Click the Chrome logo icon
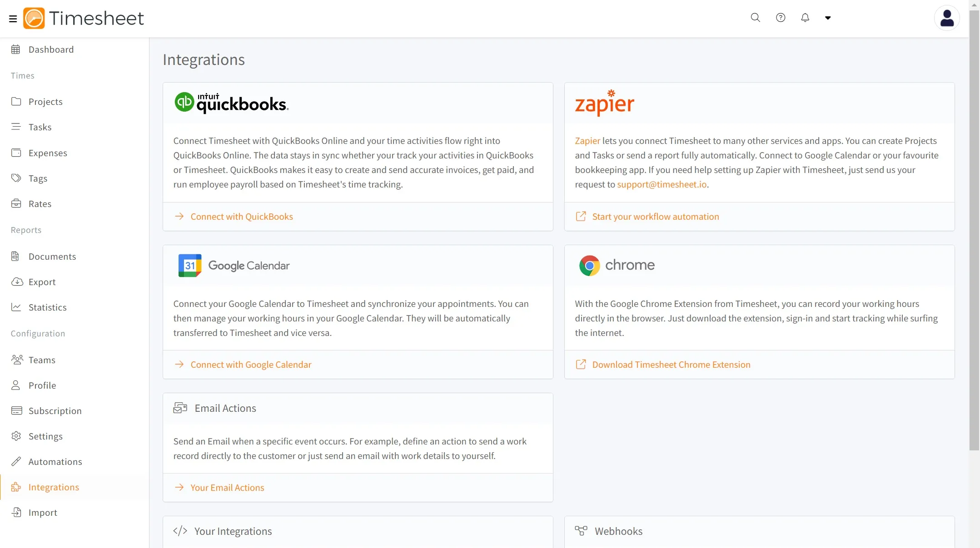Image resolution: width=980 pixels, height=548 pixels. tap(589, 266)
